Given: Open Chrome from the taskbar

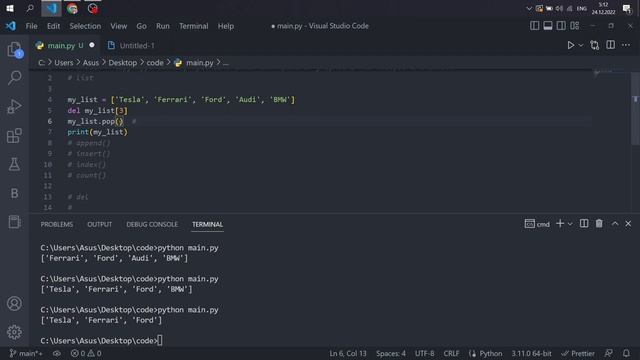Looking at the screenshot, I should (x=72, y=8).
